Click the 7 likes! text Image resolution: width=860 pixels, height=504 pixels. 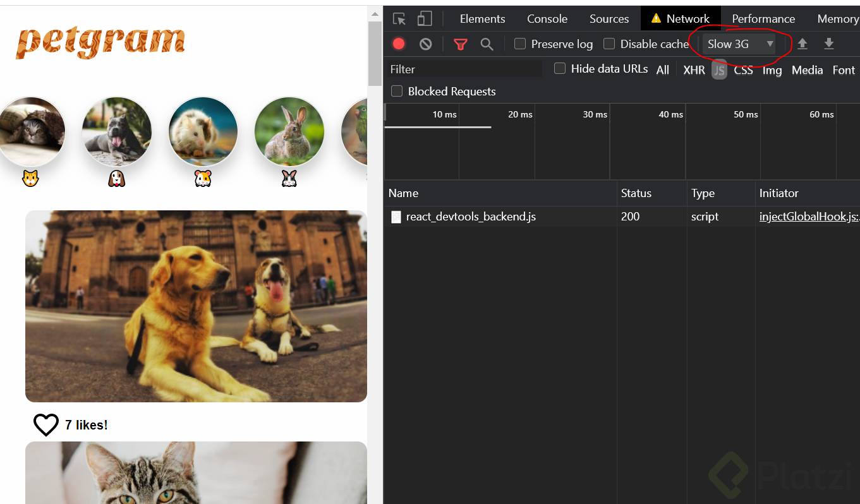pyautogui.click(x=87, y=425)
